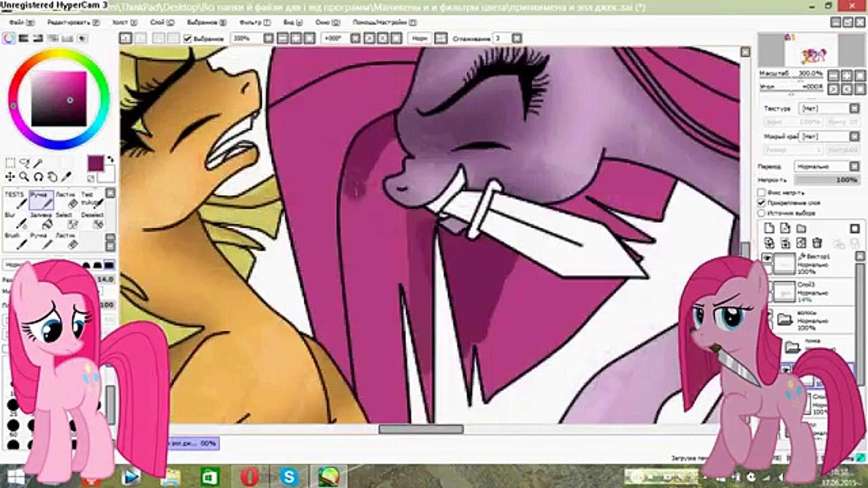868x488 pixels.
Task: Select the rotate canvas tool
Action: point(38,177)
